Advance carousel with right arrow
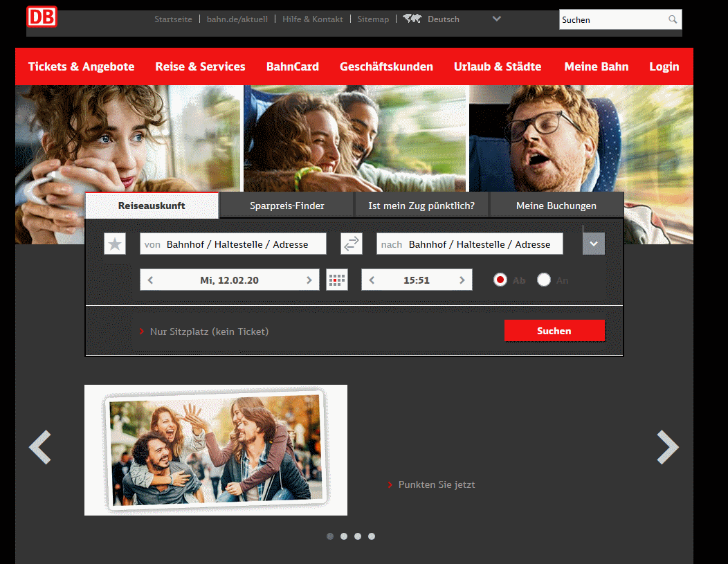Viewport: 728px width, 564px height. 667,448
